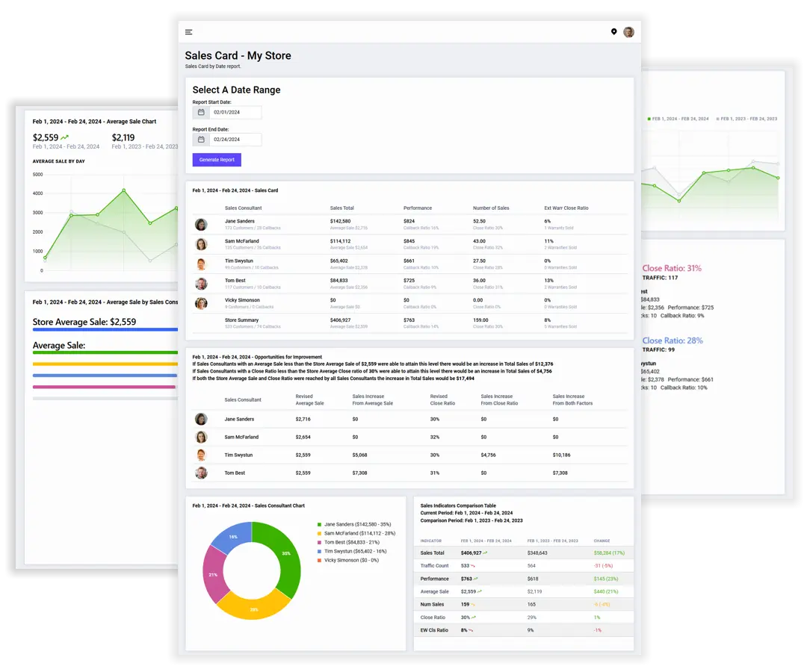The image size is (807, 672).
Task: Open the hamburger menu icon
Action: pyautogui.click(x=189, y=32)
